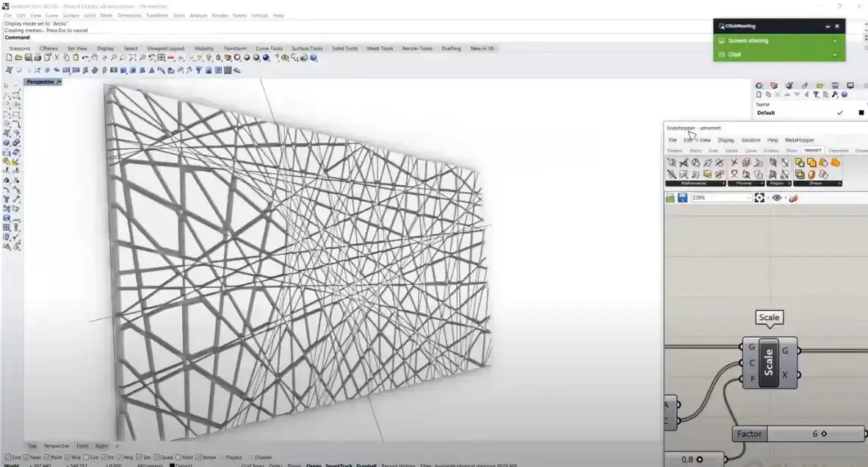The height and width of the screenshot is (467, 868).
Task: Click the grid mesh icon in second toolbar row
Action: (x=228, y=70)
